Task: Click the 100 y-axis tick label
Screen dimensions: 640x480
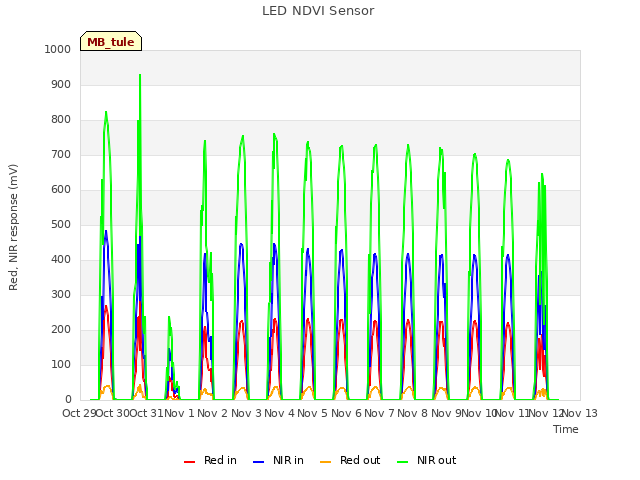Action: 61,364
